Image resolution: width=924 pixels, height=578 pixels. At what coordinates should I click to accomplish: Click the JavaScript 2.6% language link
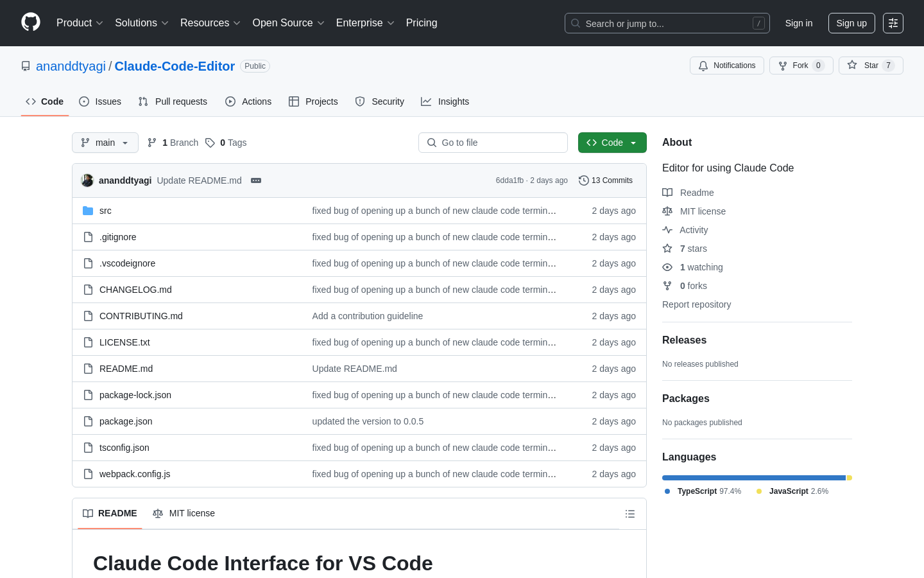(x=792, y=491)
